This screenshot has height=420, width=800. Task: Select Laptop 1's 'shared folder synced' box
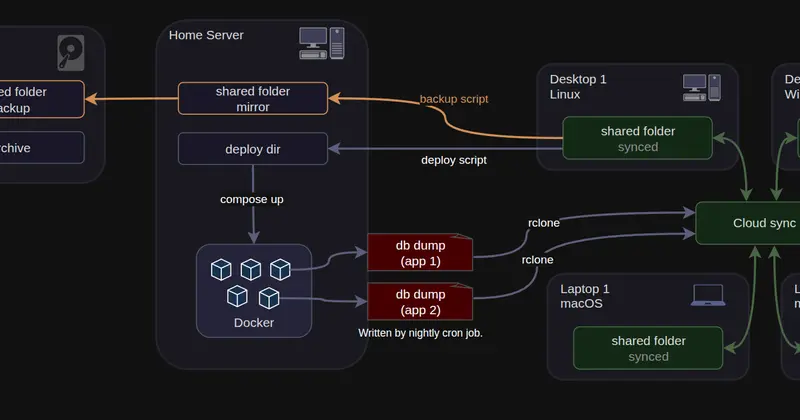point(648,348)
